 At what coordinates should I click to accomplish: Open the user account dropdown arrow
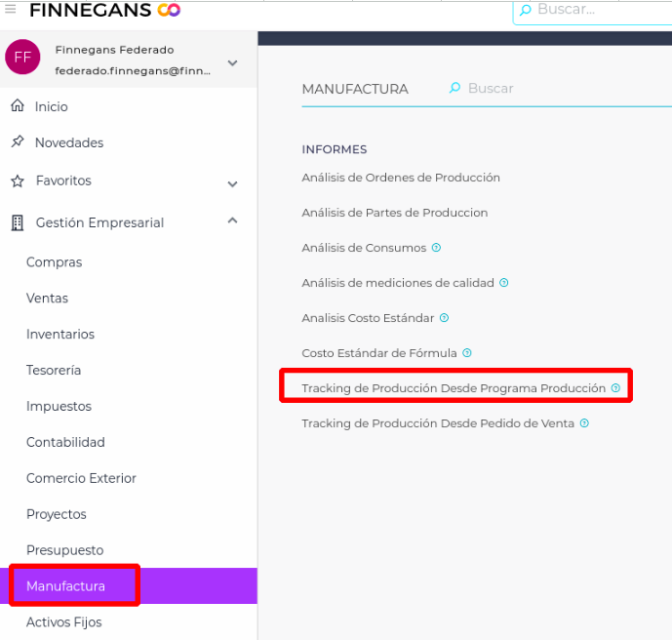point(232,63)
